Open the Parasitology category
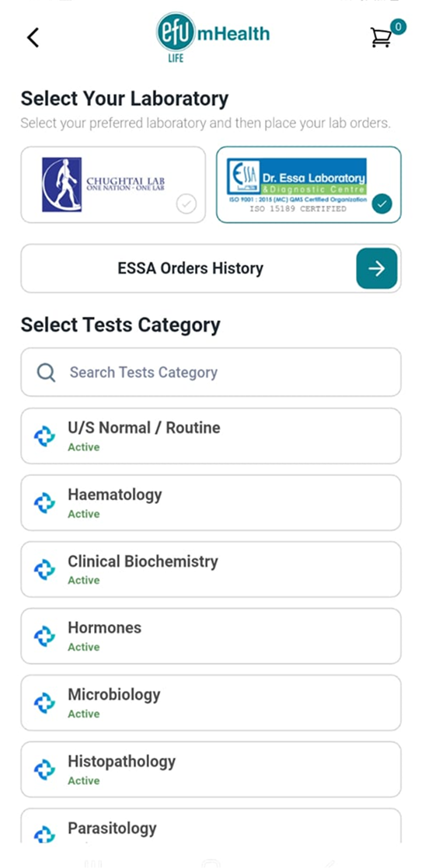The height and width of the screenshot is (868, 422). pos(211,826)
